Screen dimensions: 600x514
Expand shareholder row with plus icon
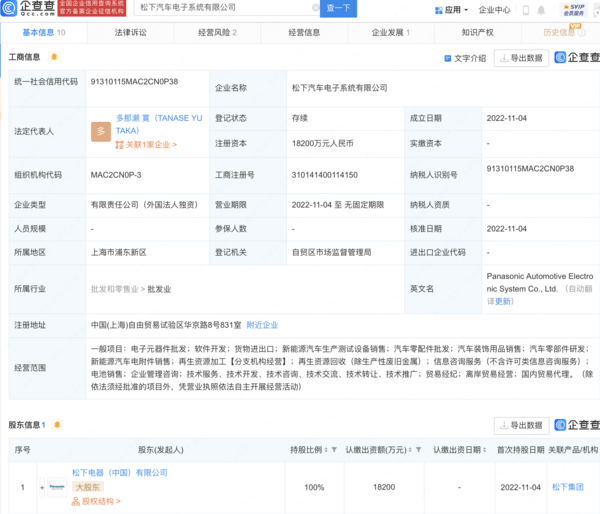pos(42,487)
